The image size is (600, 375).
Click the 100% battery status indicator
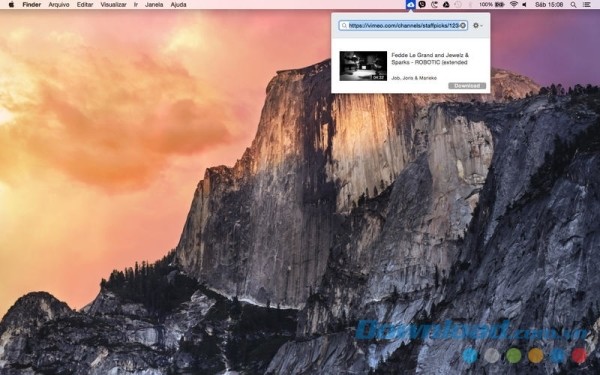point(492,5)
